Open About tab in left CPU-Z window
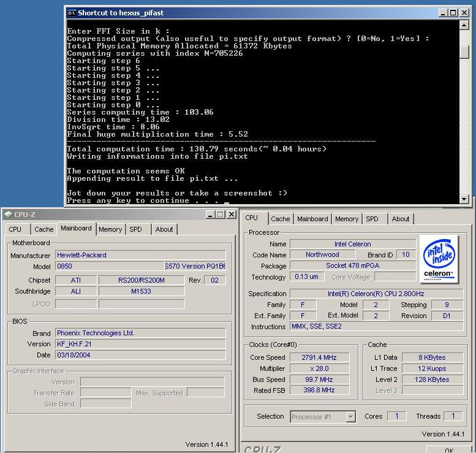Screen dimensions: 476x453 click(164, 229)
